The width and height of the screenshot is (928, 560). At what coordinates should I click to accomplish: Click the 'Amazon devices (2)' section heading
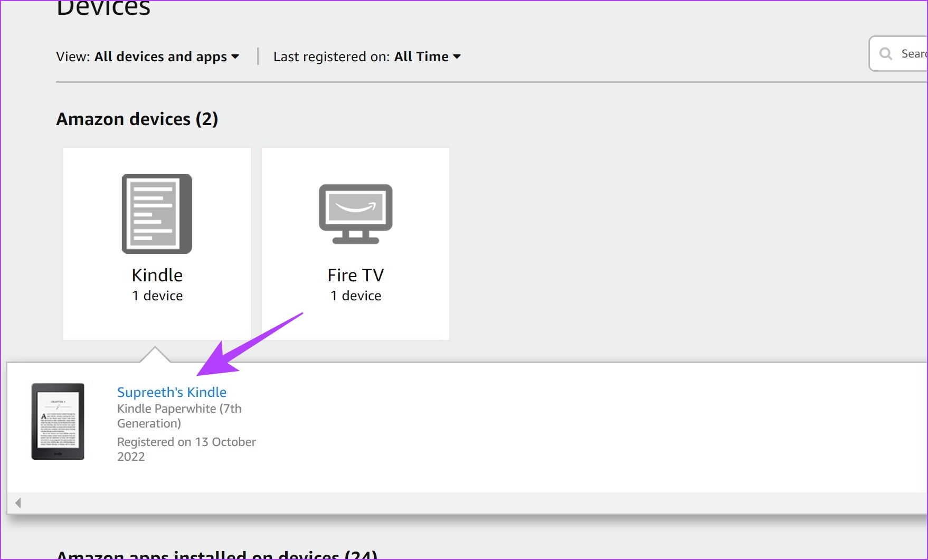click(137, 119)
